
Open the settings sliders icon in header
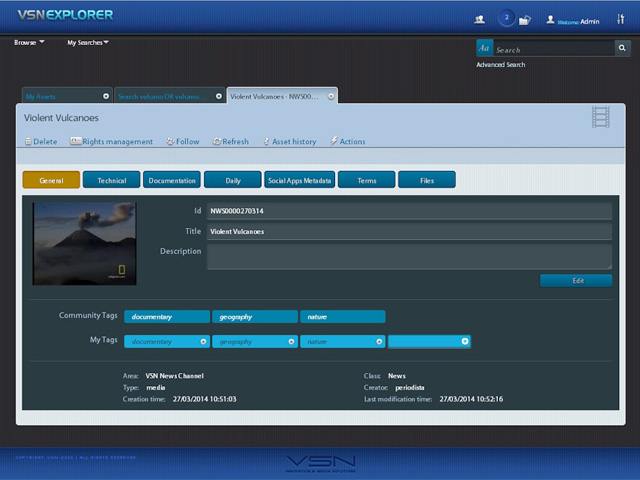pyautogui.click(x=620, y=19)
